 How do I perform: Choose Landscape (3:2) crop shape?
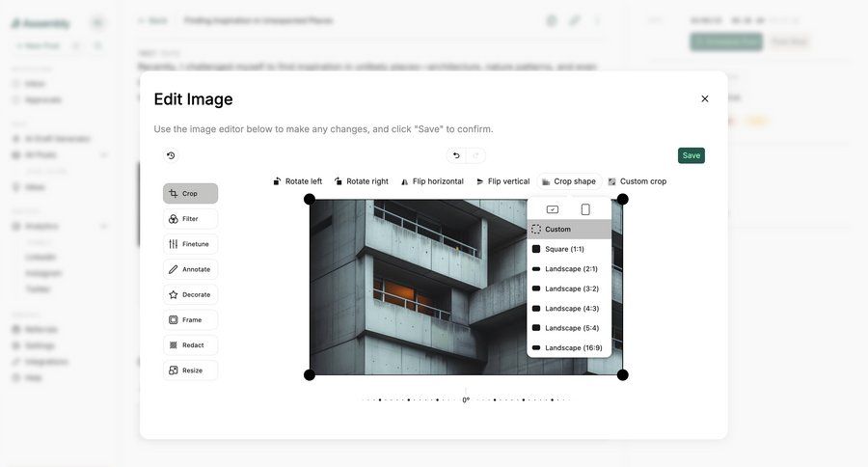point(569,288)
